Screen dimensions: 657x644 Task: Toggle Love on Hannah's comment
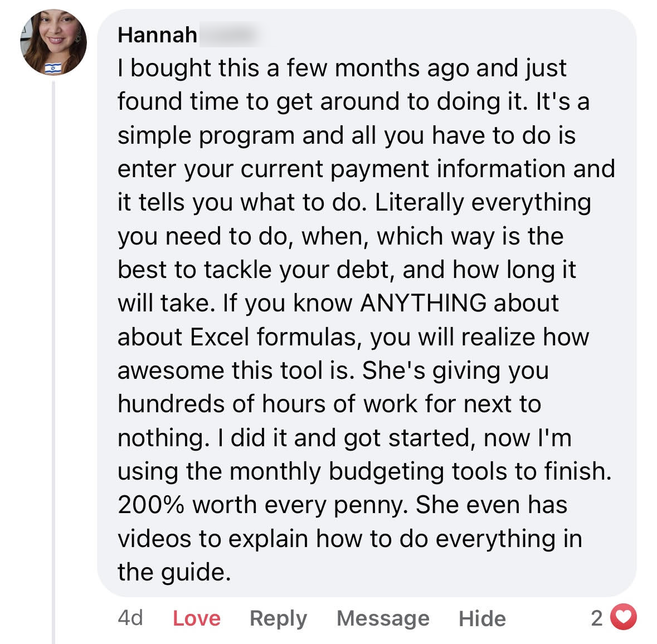pyautogui.click(x=197, y=618)
